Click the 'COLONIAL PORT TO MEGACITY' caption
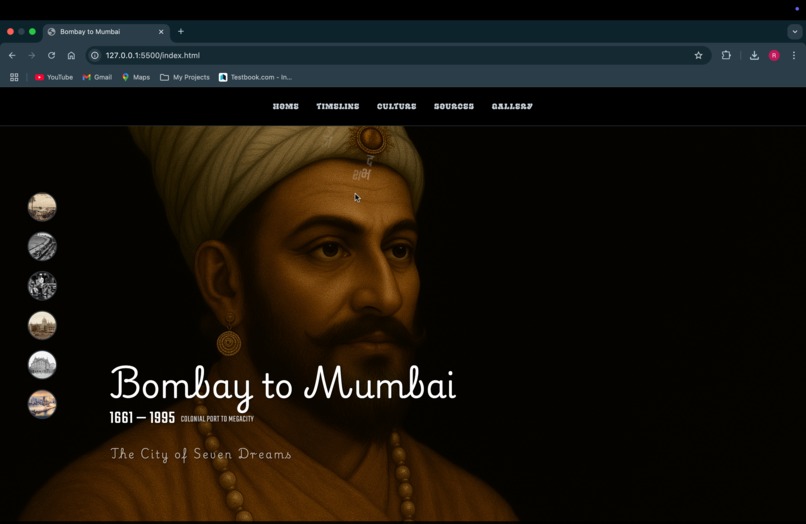Viewport: 806px width, 524px height. pos(217,419)
